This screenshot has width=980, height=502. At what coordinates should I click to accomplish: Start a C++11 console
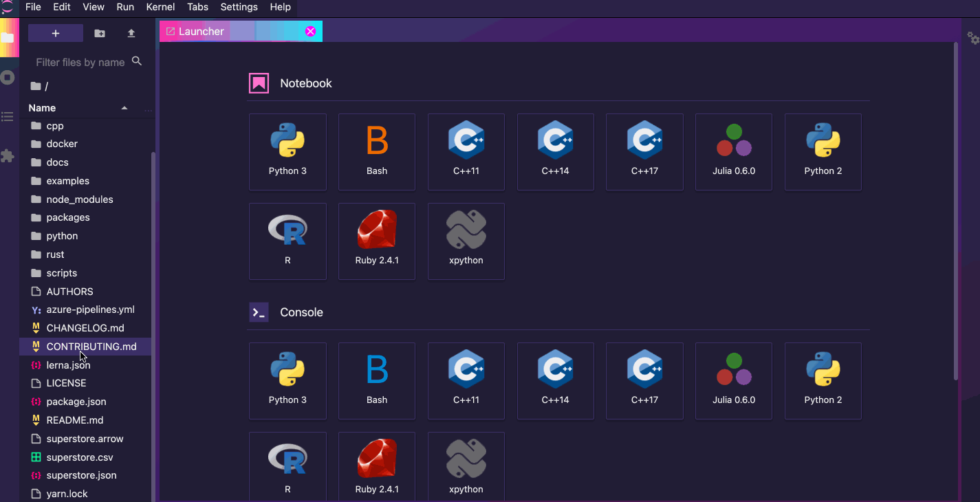466,381
